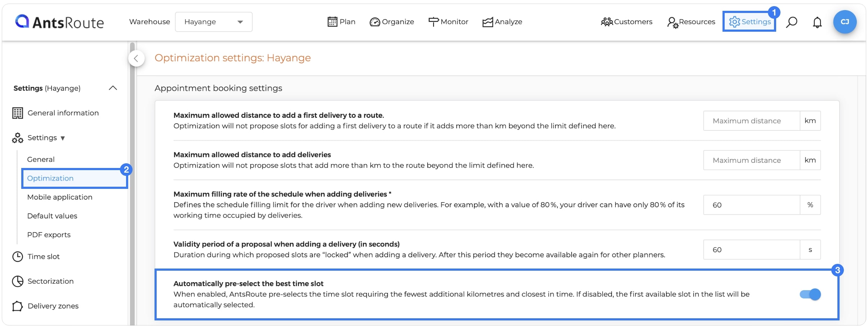
Task: Select Default values settings
Action: 52,216
